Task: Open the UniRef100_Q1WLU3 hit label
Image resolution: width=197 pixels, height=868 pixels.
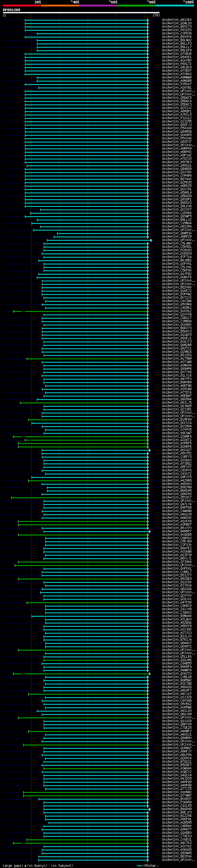Action: click(177, 23)
